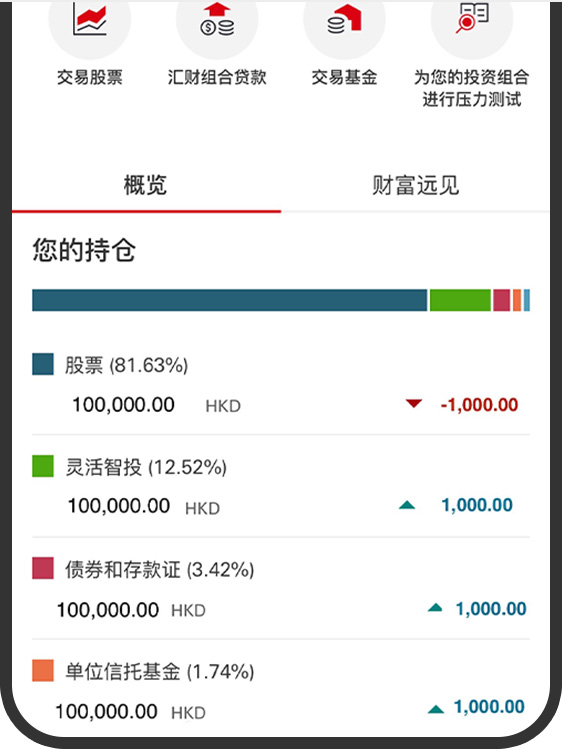Click the dark blue segment of holdings bar
Viewport: 562px width, 749px height.
(x=230, y=300)
